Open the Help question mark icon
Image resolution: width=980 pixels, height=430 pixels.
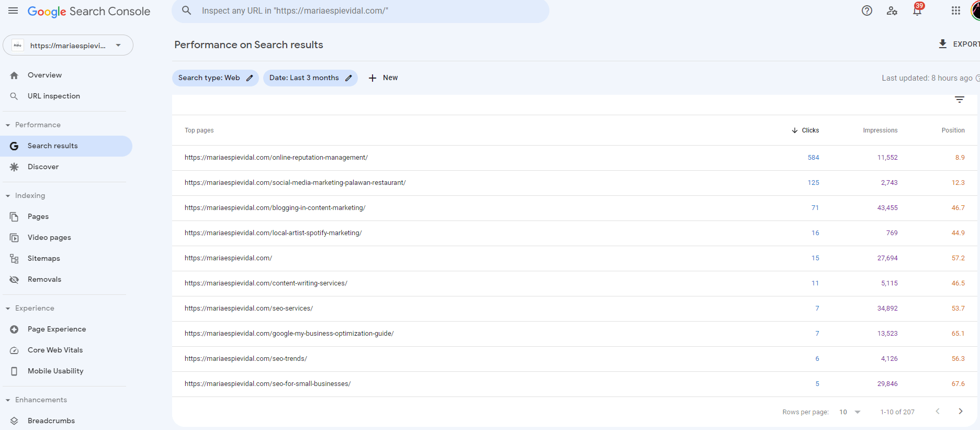(867, 10)
